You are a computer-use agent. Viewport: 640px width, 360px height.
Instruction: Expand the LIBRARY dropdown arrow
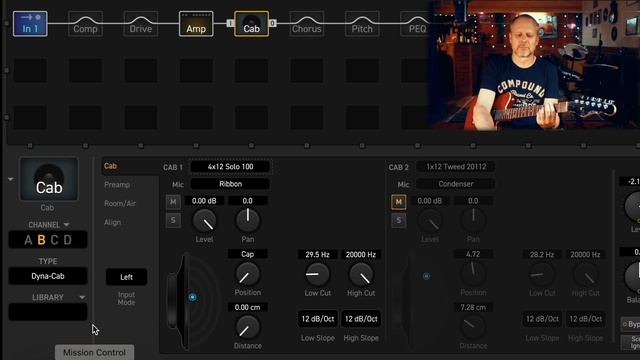pyautogui.click(x=82, y=298)
